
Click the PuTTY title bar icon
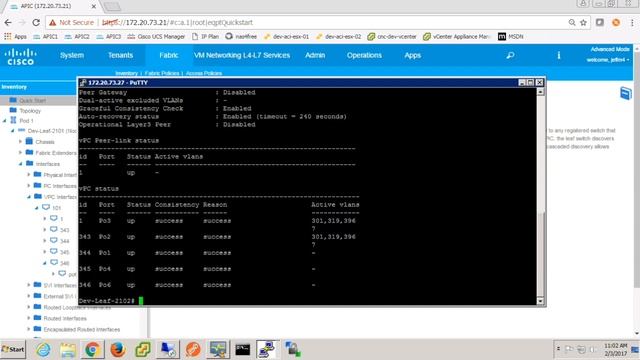[x=83, y=82]
